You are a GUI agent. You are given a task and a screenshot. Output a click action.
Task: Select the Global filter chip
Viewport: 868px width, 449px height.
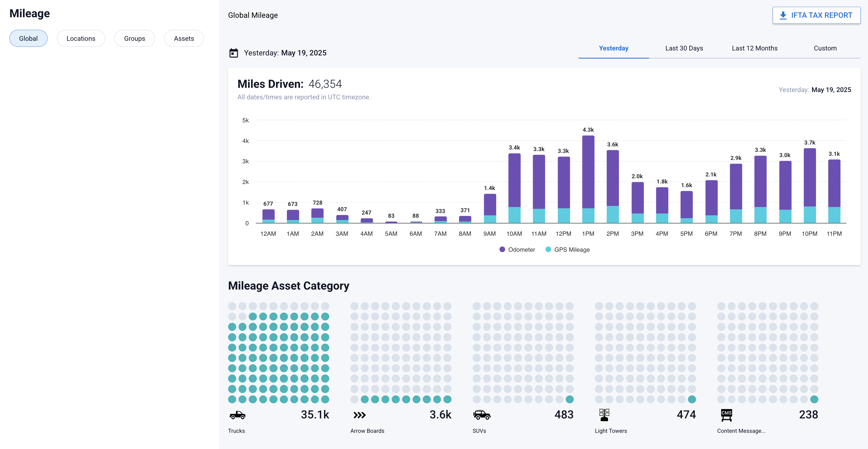tap(28, 38)
